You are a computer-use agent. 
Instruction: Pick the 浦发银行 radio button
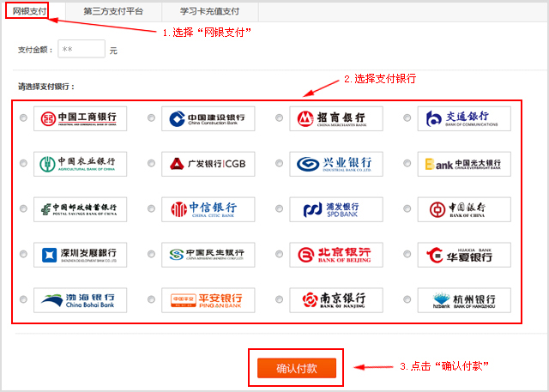279,208
